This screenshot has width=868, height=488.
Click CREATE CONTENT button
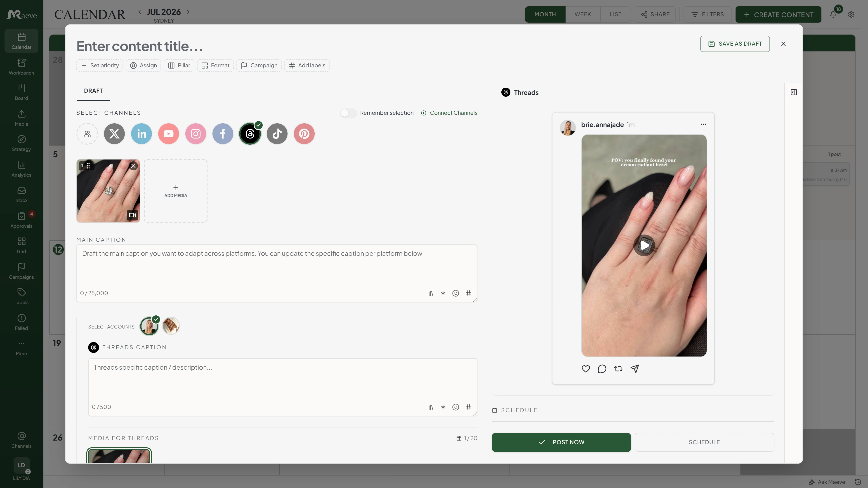(778, 14)
